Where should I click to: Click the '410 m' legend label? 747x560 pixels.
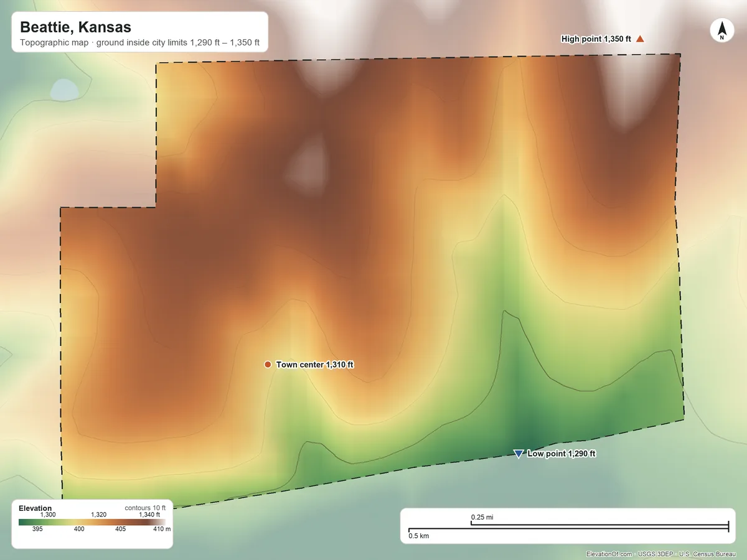tap(162, 529)
